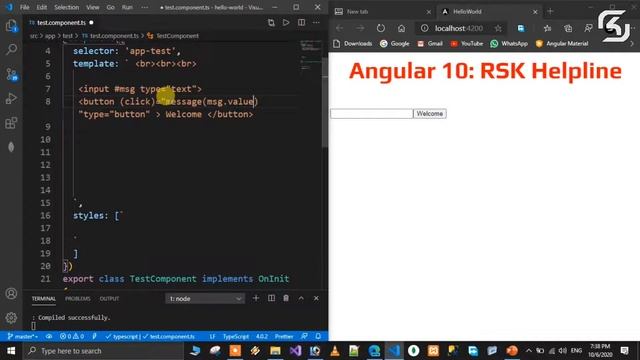Click the 'app' breadcrumb segment
The width and height of the screenshot is (640, 360).
pos(50,36)
